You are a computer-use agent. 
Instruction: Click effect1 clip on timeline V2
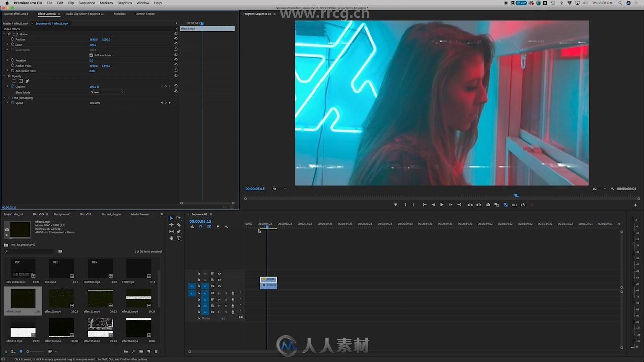click(x=268, y=279)
